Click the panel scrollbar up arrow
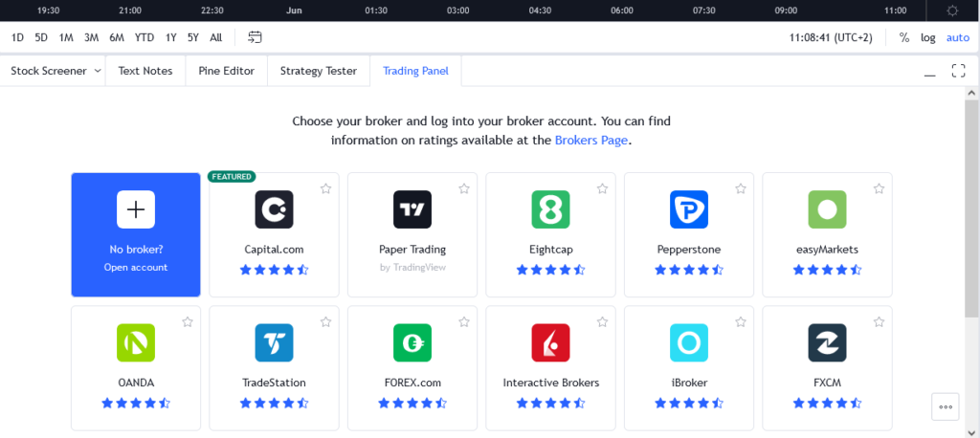980x438 pixels. [x=971, y=93]
